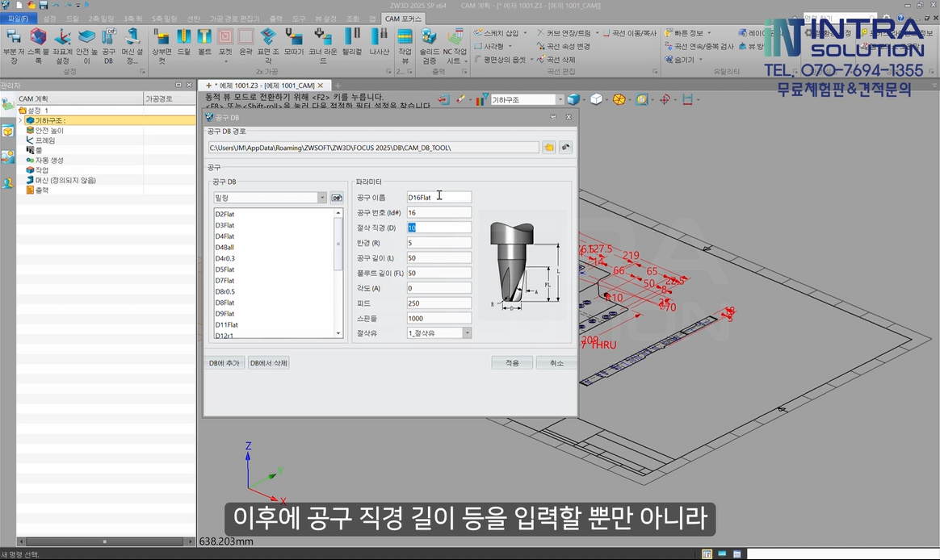
Task: Click 곡선 삭제 in 곡선 편집 group
Action: tap(556, 59)
